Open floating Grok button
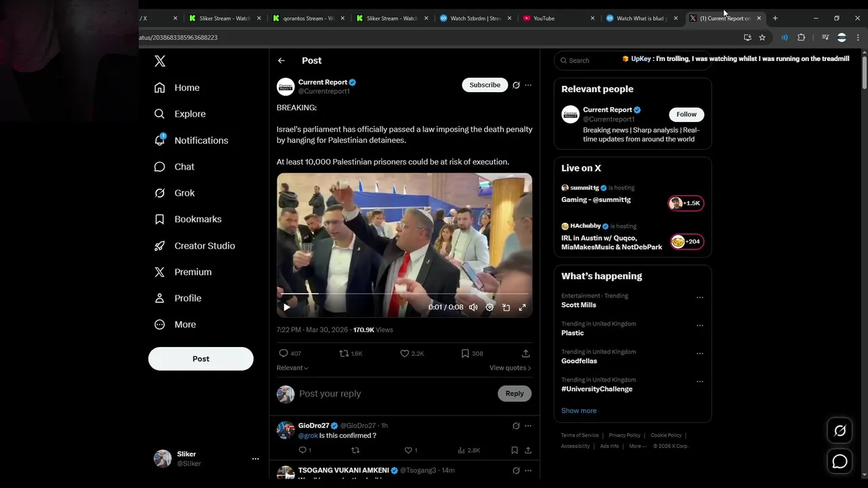Image resolution: width=868 pixels, height=488 pixels. click(x=840, y=430)
